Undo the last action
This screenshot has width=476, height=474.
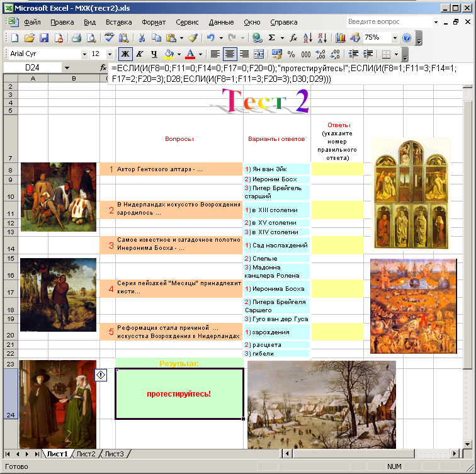(211, 38)
